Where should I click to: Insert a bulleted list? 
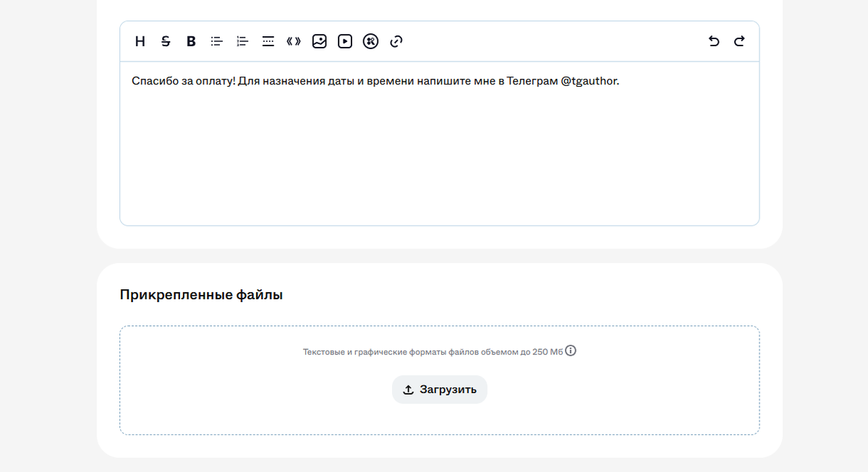(x=216, y=41)
